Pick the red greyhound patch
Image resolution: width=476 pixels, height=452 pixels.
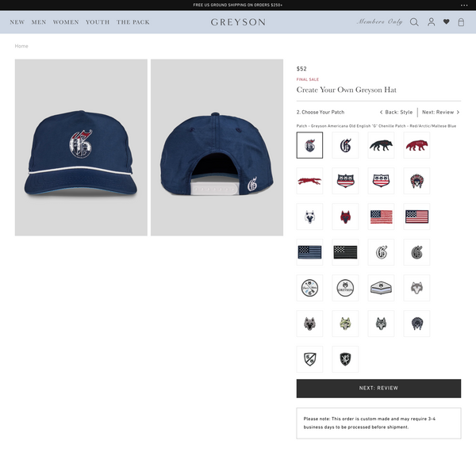pos(309,181)
